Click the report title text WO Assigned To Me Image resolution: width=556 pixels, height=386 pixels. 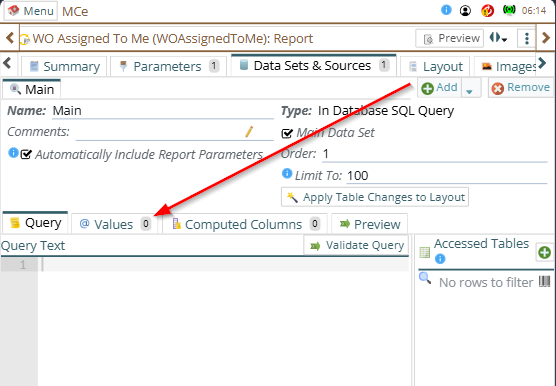172,38
